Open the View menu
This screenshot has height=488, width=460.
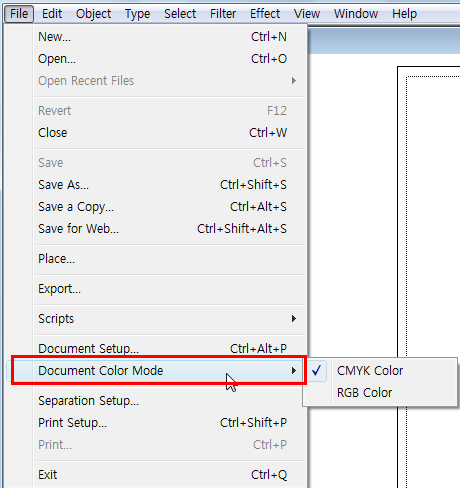coord(307,14)
